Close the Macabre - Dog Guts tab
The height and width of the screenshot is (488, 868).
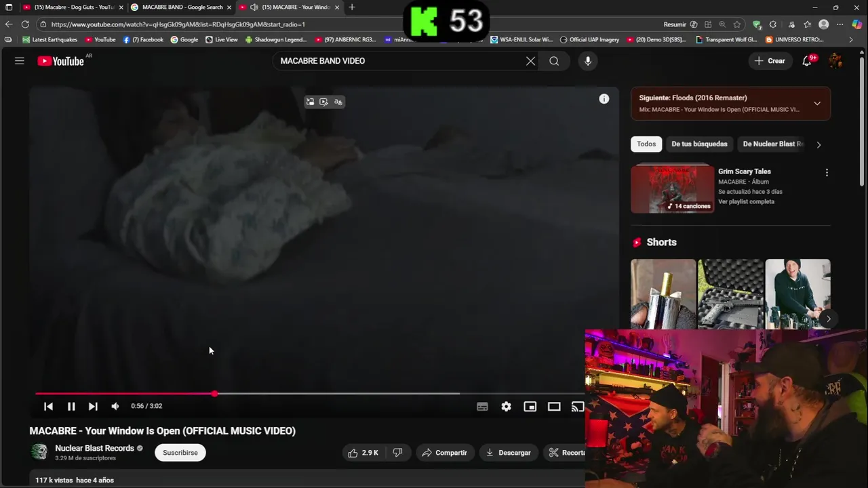121,7
